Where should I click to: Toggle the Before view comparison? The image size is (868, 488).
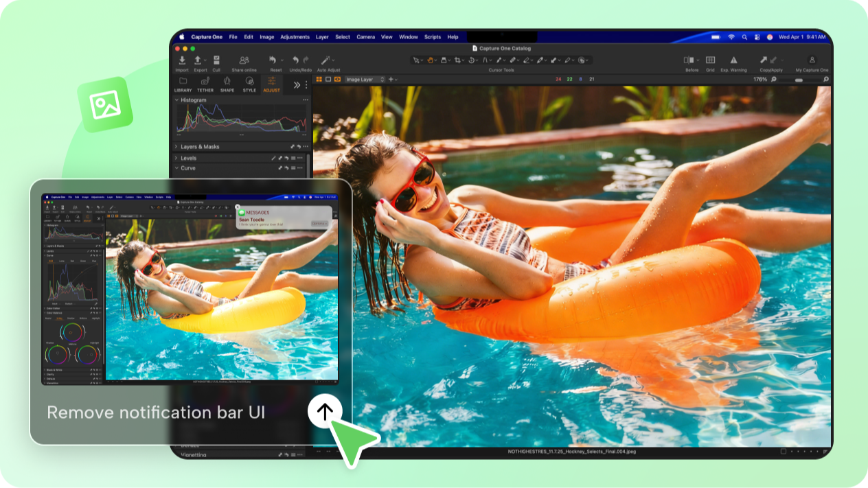pos(687,60)
